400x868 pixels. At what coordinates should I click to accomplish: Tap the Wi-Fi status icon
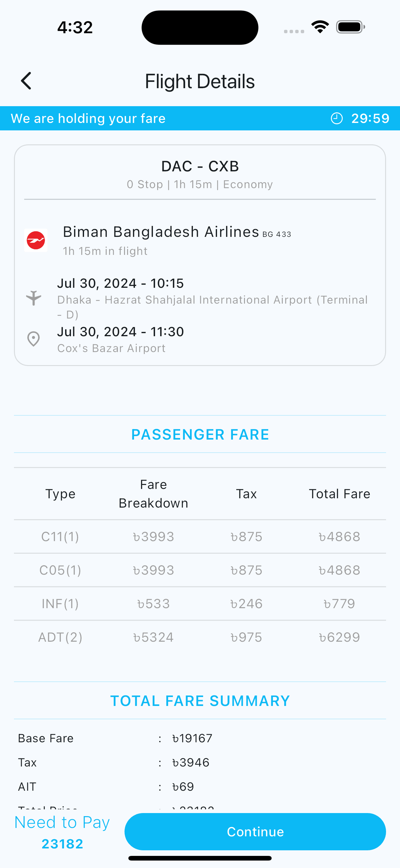(x=320, y=27)
